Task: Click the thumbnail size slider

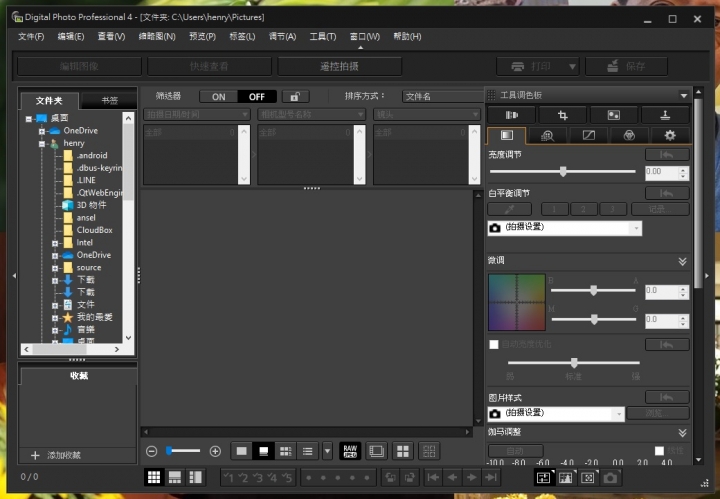Action: [183, 451]
